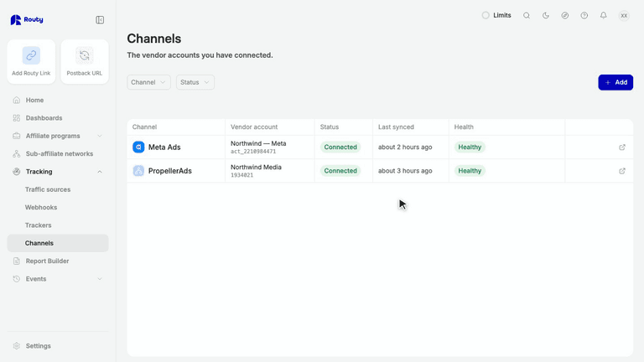The image size is (644, 362).
Task: Expand the Affiliate programs chevron
Action: click(100, 136)
